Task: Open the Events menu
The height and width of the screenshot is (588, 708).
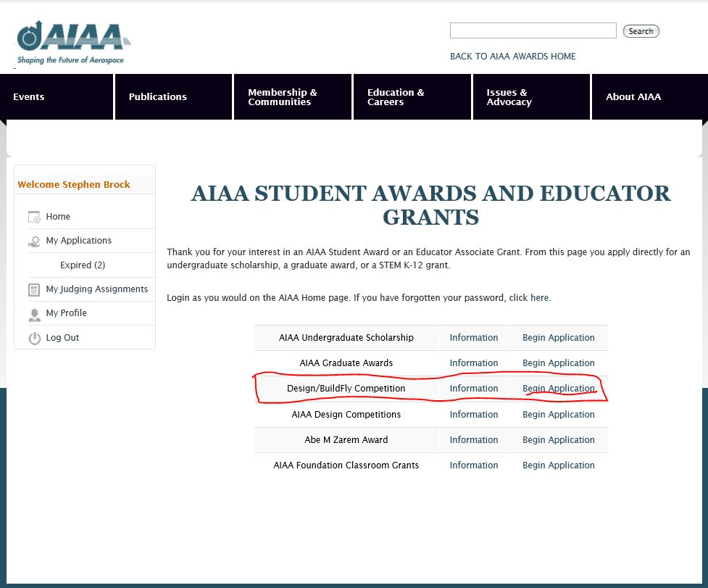Action: [x=57, y=96]
